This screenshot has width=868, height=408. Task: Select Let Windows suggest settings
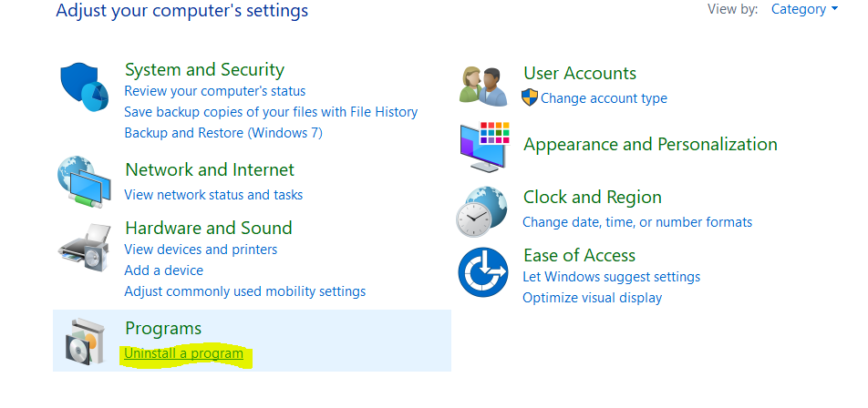tap(611, 277)
